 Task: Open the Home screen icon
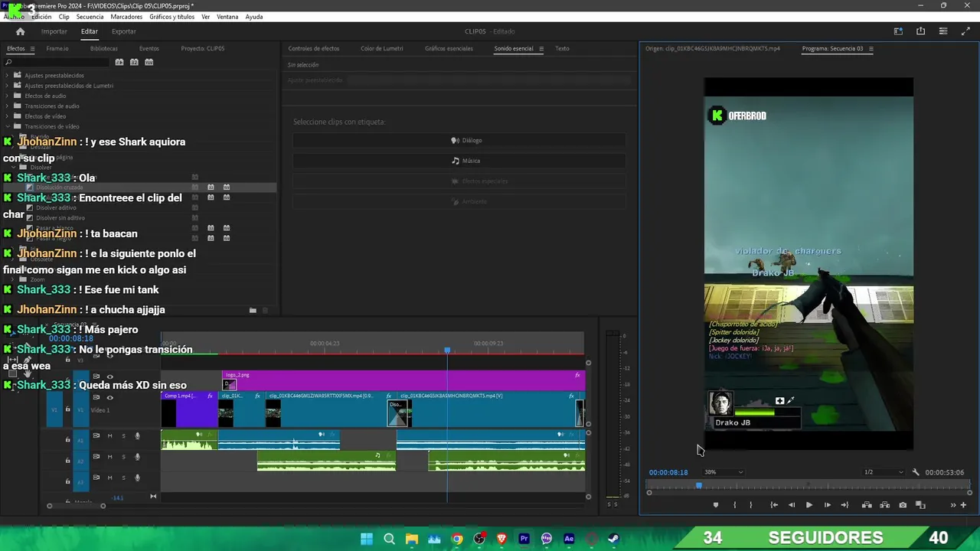[20, 31]
